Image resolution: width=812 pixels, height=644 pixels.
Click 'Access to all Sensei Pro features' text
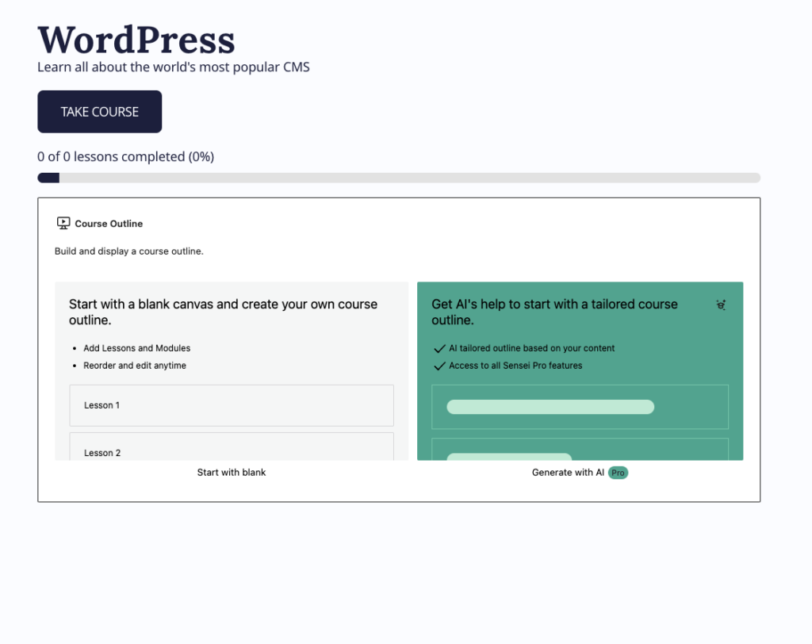pos(515,366)
